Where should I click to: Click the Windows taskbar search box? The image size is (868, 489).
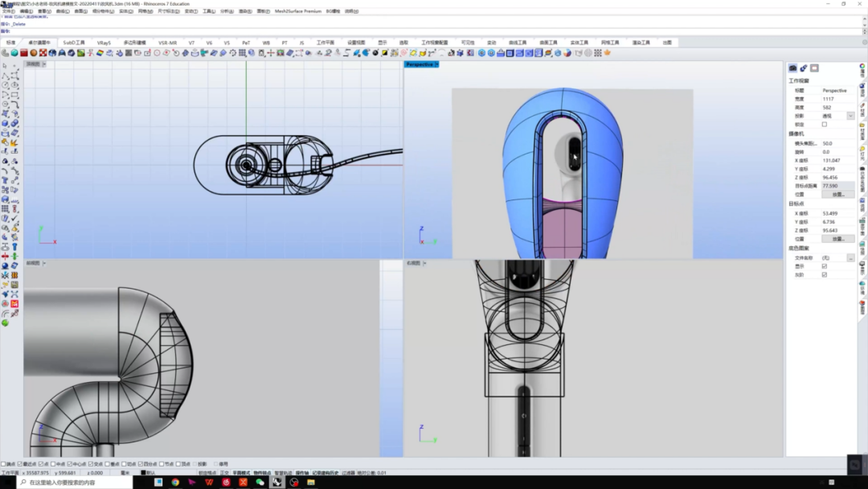click(x=75, y=483)
